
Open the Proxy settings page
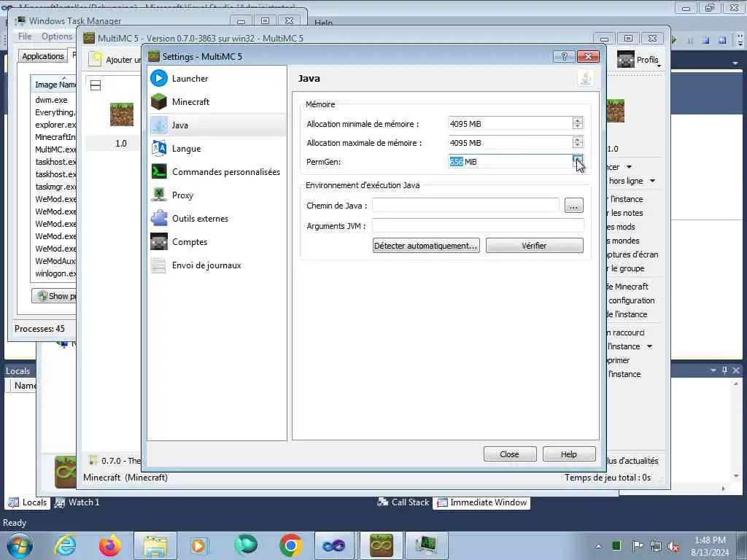[x=217, y=195]
